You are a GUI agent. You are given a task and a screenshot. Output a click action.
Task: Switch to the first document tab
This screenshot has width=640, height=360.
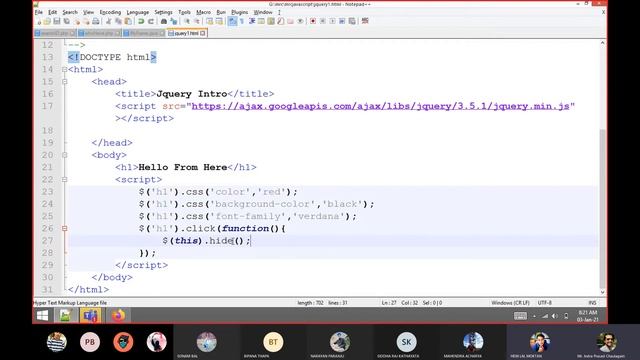point(55,33)
